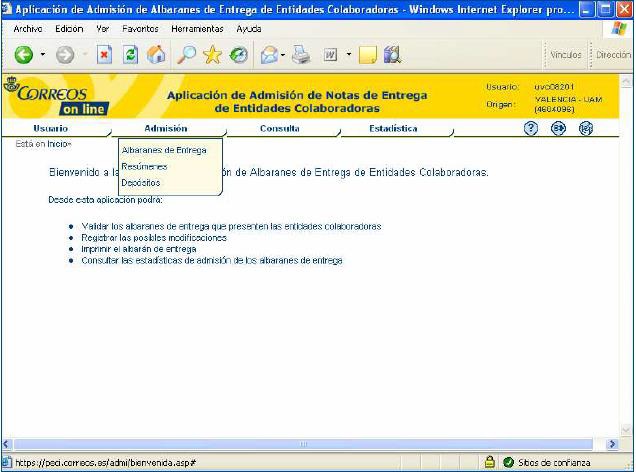Go to the browser Home page icon
The width and height of the screenshot is (636, 472).
coord(157,55)
